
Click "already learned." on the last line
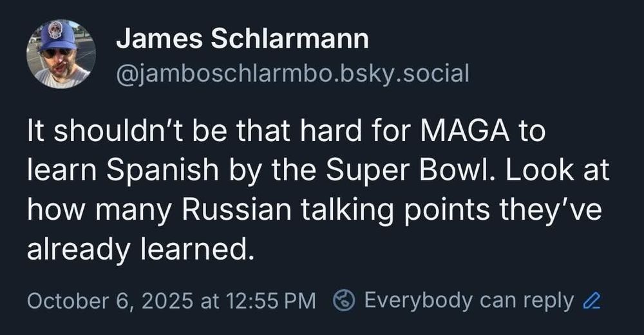click(x=137, y=248)
